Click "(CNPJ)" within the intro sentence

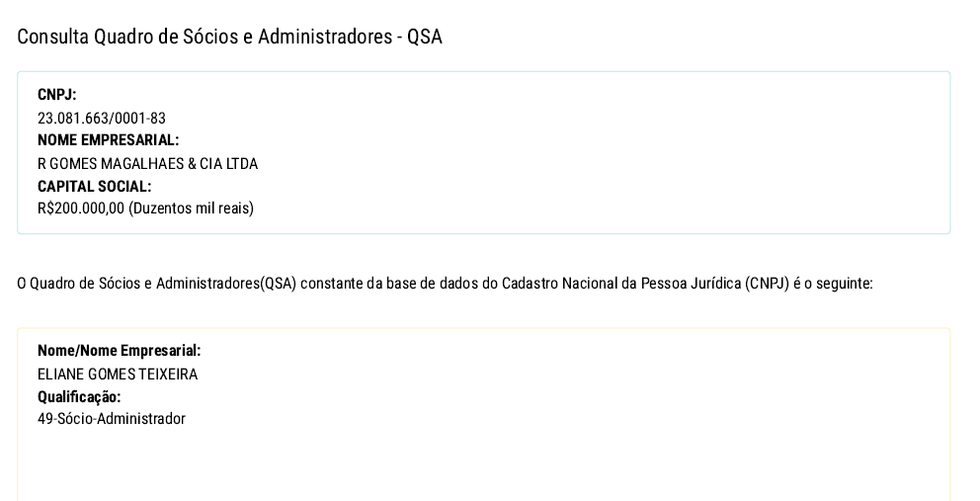[767, 284]
